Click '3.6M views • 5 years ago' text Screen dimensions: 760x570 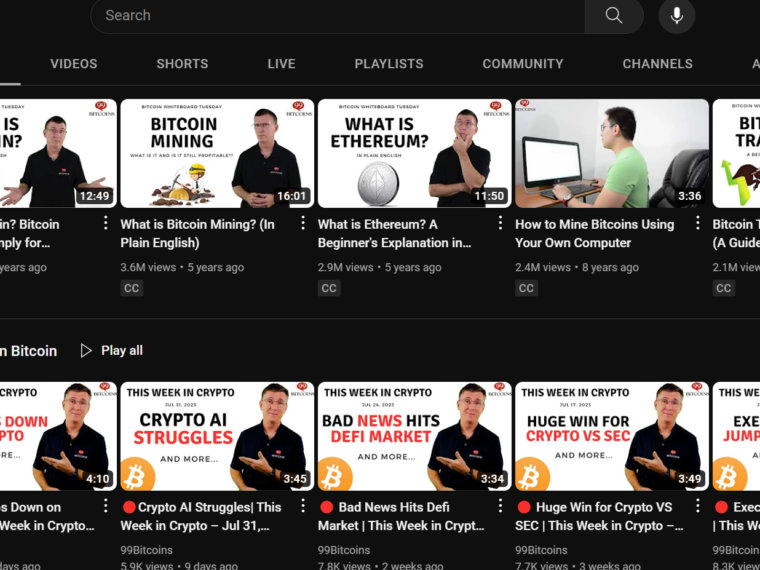pyautogui.click(x=182, y=268)
